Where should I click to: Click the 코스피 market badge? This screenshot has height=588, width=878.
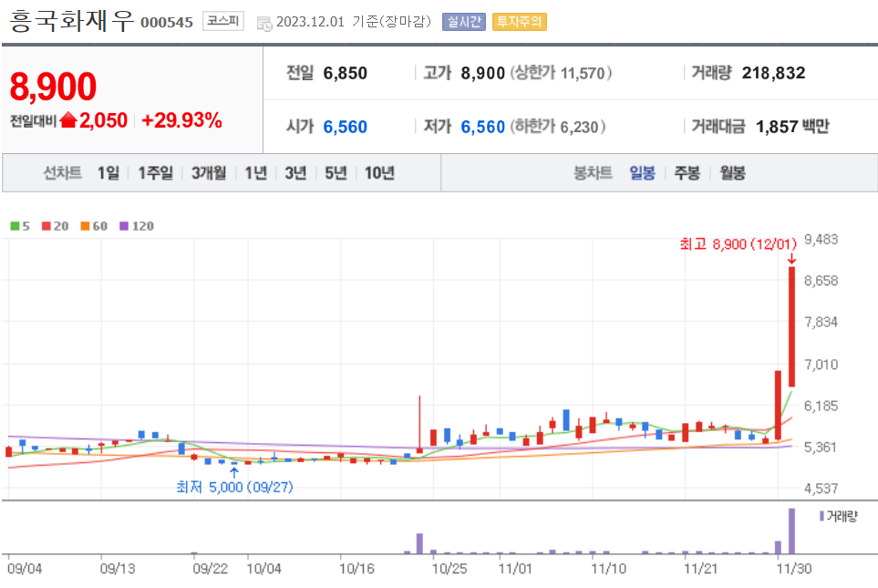222,21
